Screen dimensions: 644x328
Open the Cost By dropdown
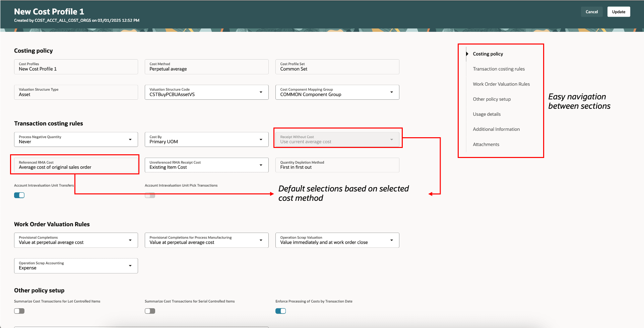pyautogui.click(x=261, y=139)
